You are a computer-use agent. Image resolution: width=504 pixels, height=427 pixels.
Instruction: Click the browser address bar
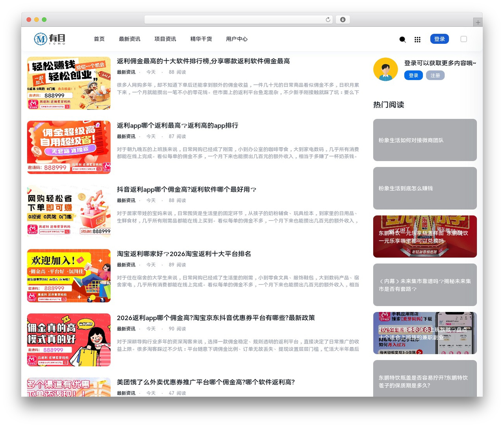[x=239, y=20]
